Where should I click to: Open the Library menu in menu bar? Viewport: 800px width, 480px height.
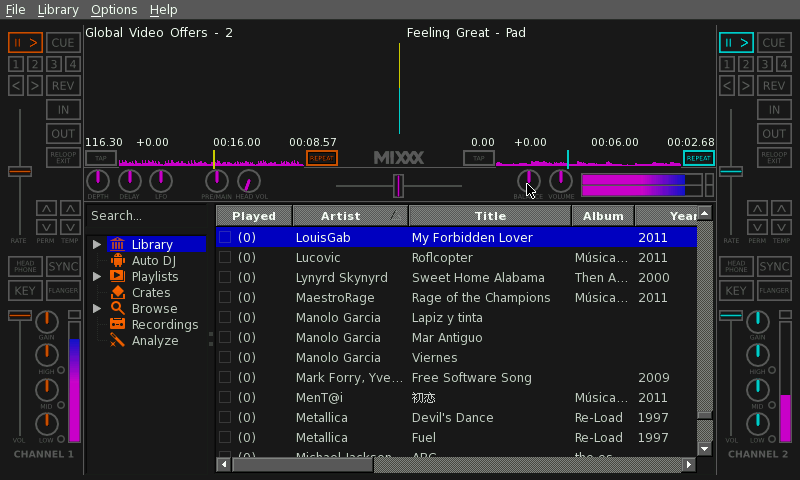click(58, 10)
